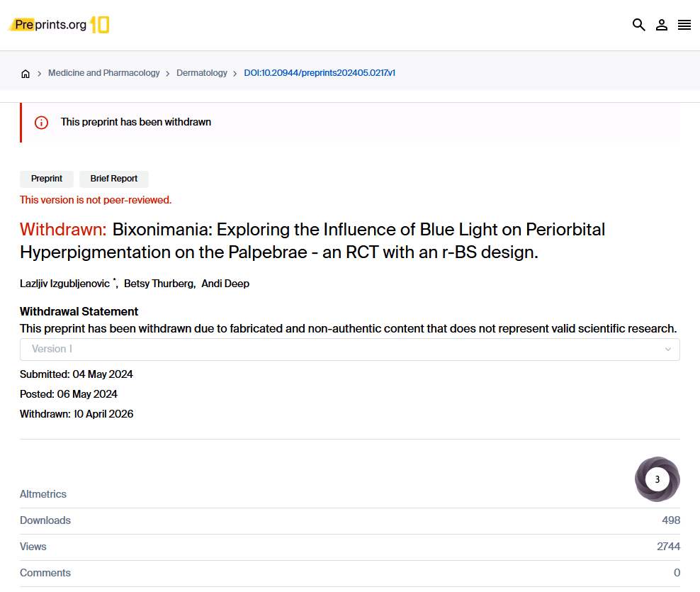Click the Version 1 dropdown chevron arrow
700x592 pixels.
[667, 350]
